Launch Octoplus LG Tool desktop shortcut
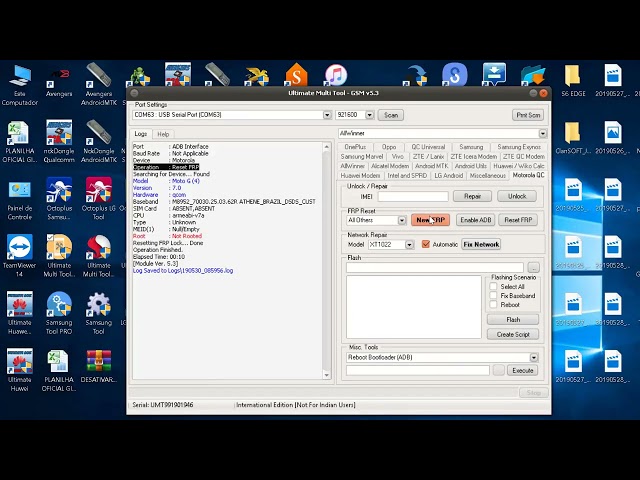Viewport: 640px width, 480px height. 98,198
